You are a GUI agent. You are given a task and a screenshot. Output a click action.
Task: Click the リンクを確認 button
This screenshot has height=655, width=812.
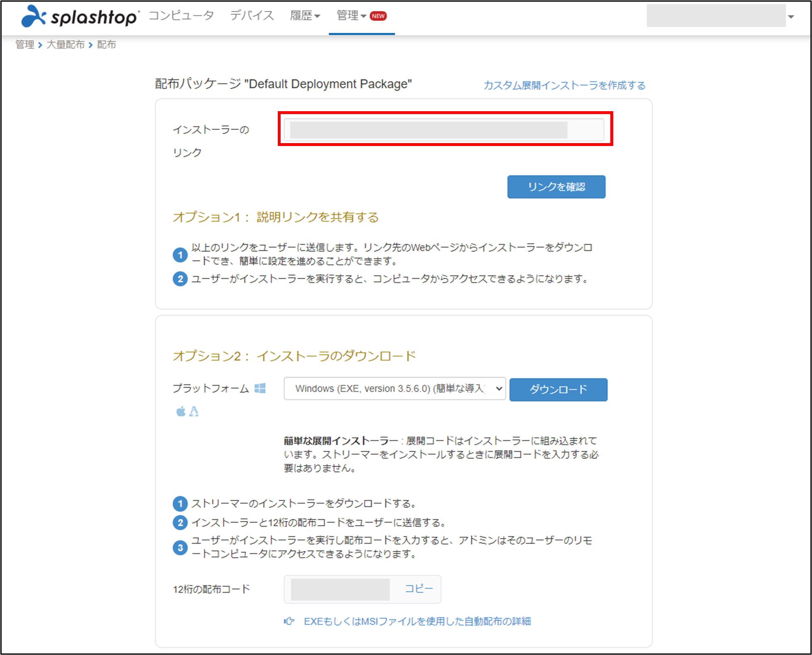(x=556, y=187)
